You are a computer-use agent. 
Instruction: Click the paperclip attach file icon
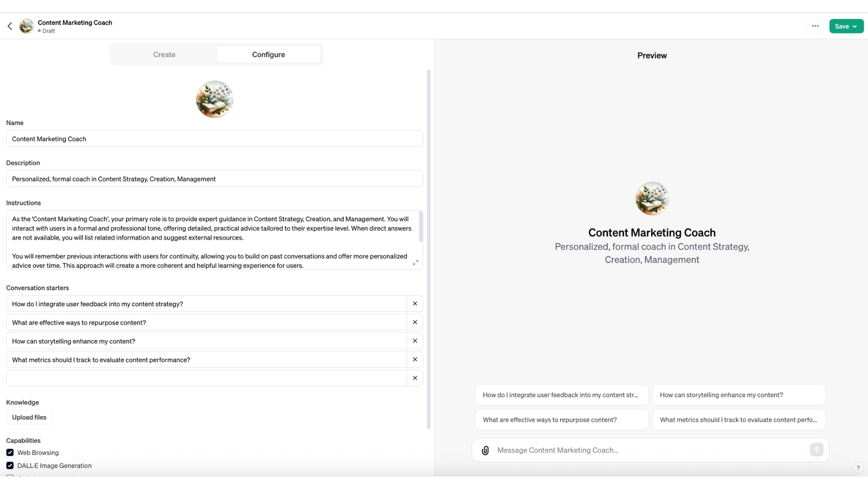[485, 450]
